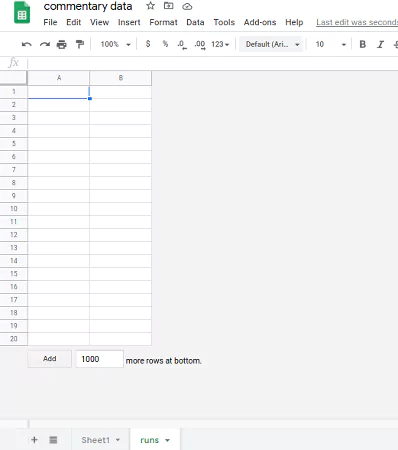Open the all sheets list icon

pos(53,440)
